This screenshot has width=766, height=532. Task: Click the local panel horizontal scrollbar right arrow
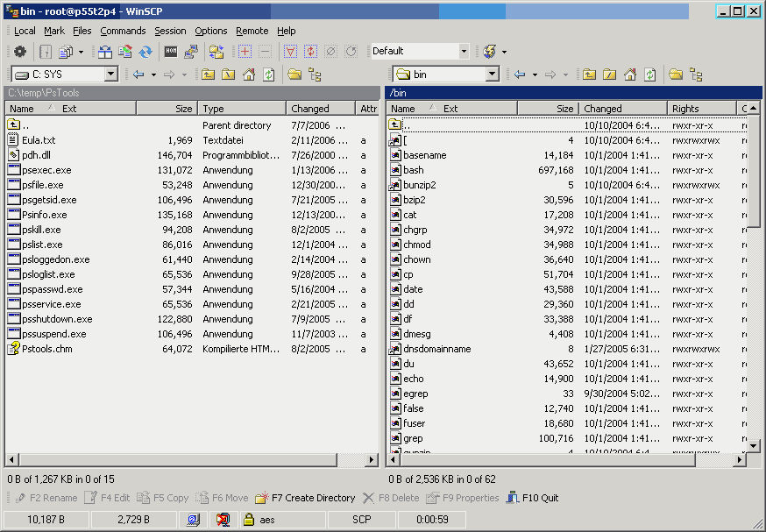click(x=372, y=460)
